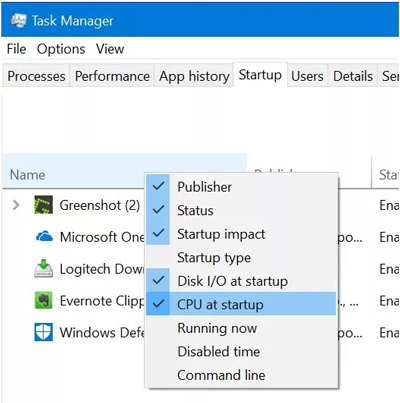The image size is (400, 403).
Task: Click the Windows Defender shield icon
Action: tap(44, 332)
